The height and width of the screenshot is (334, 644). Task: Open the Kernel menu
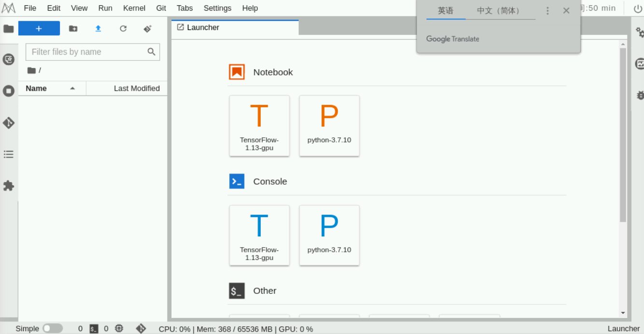coord(134,8)
